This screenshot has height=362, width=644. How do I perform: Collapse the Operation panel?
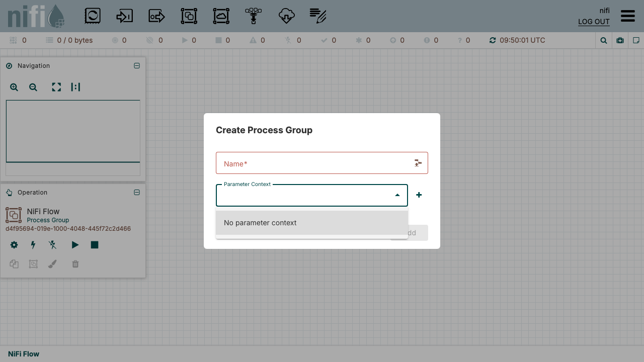(137, 193)
